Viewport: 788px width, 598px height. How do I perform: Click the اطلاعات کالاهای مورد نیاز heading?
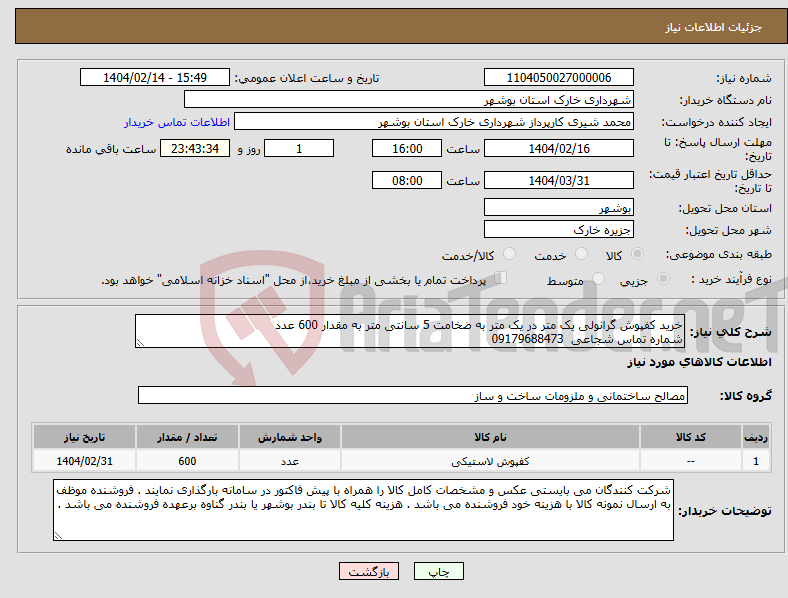pos(699,362)
